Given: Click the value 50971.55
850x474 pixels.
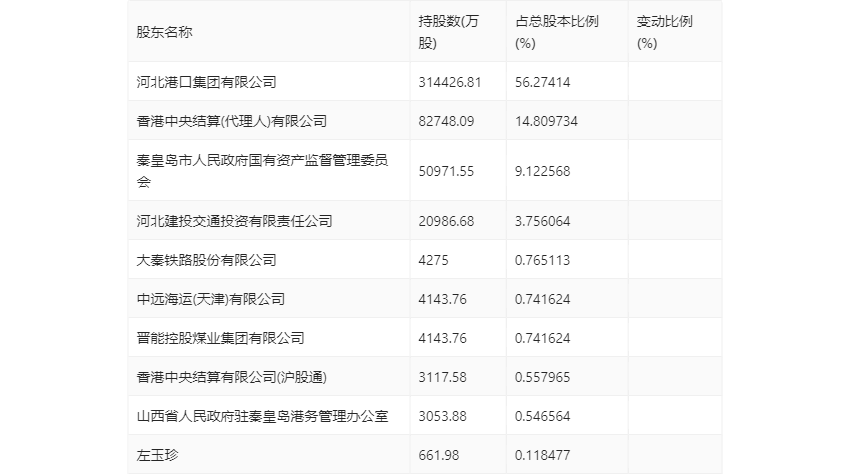Looking at the screenshot, I should coord(446,171).
